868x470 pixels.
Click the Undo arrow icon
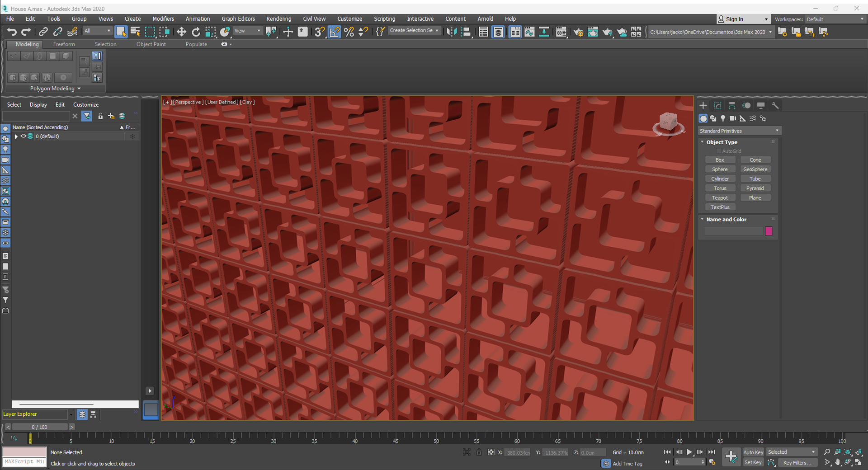[12, 32]
